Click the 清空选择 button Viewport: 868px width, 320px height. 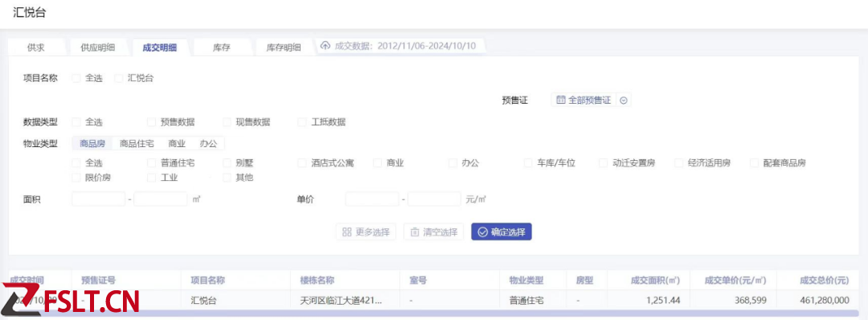point(433,232)
